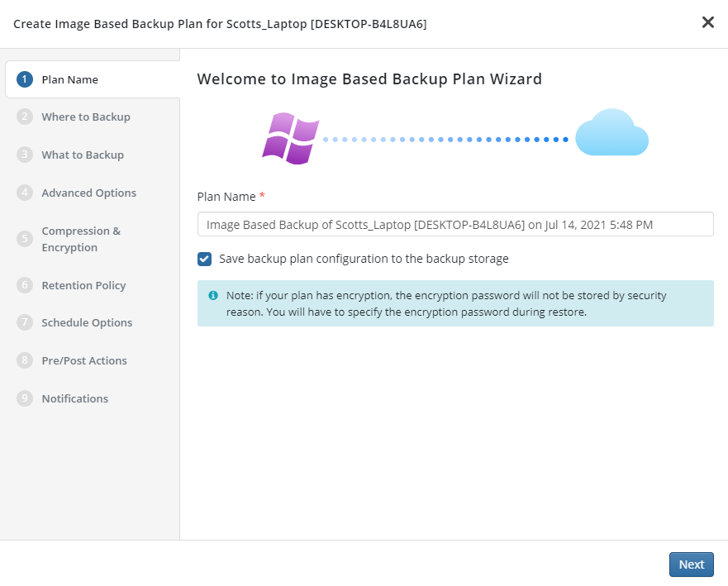Click the step 2 number circle
The image size is (728, 586).
click(25, 117)
